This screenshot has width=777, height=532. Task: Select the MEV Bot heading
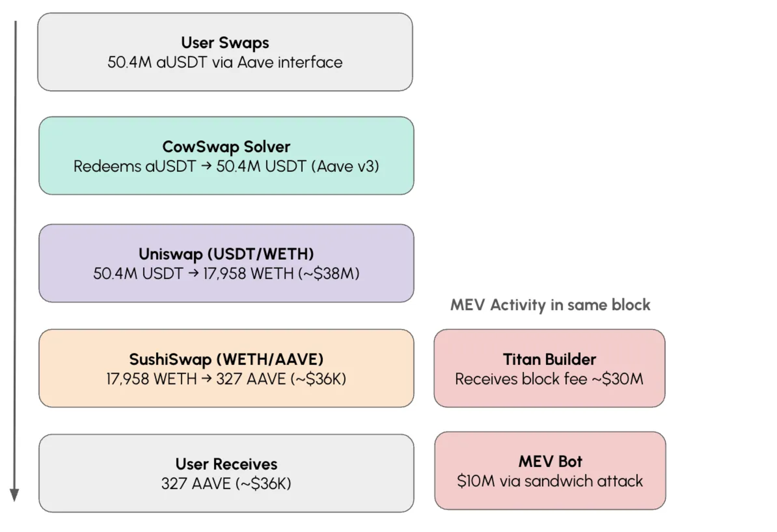(550, 462)
